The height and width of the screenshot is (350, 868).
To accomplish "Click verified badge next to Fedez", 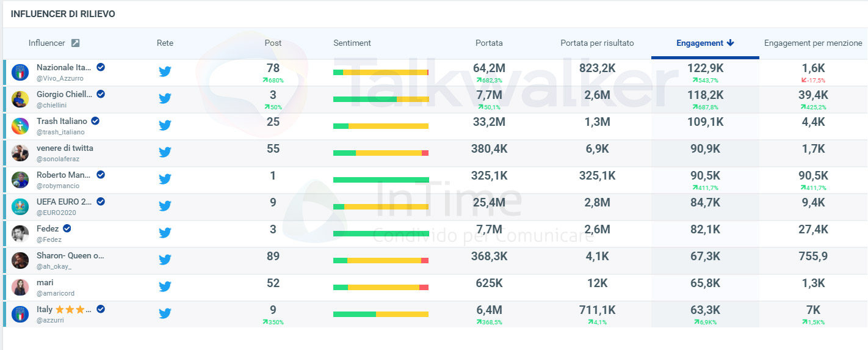I will coord(67,228).
